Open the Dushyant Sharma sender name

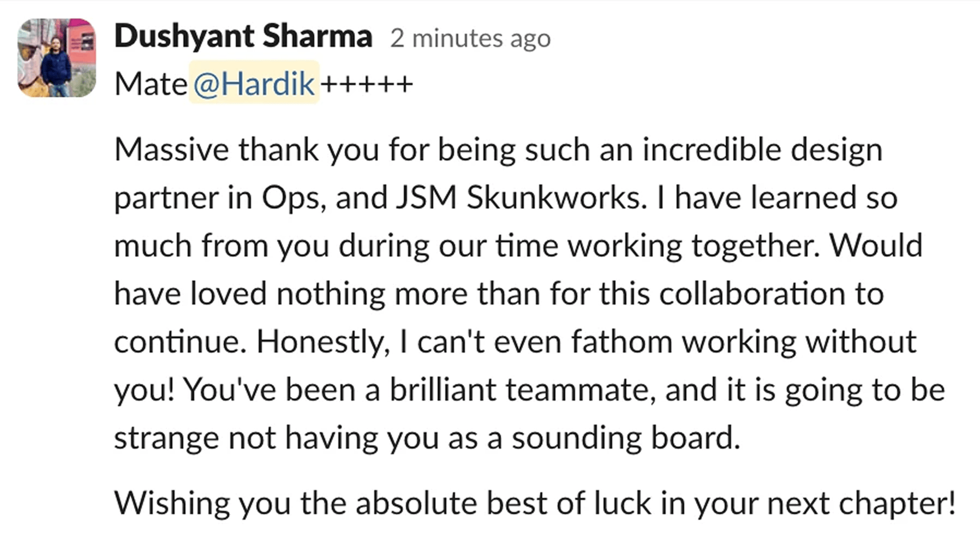[x=243, y=37]
